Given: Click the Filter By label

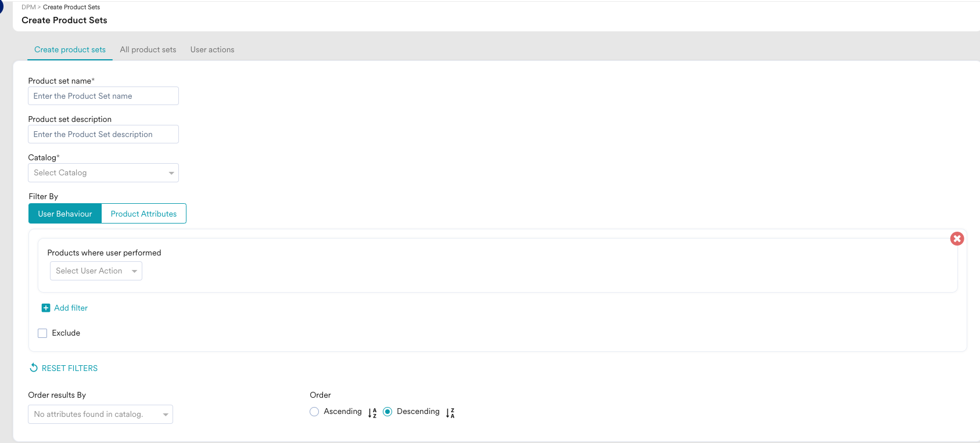Looking at the screenshot, I should tap(44, 196).
